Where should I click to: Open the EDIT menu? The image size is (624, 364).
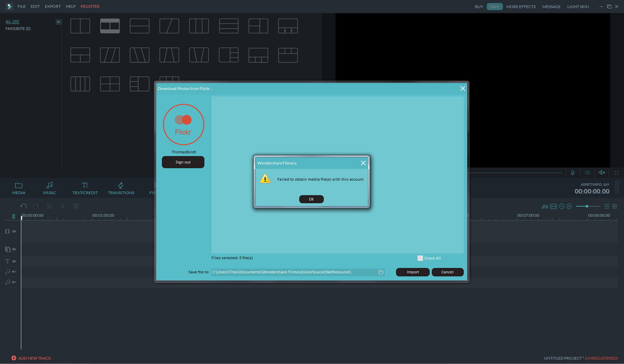coord(35,6)
